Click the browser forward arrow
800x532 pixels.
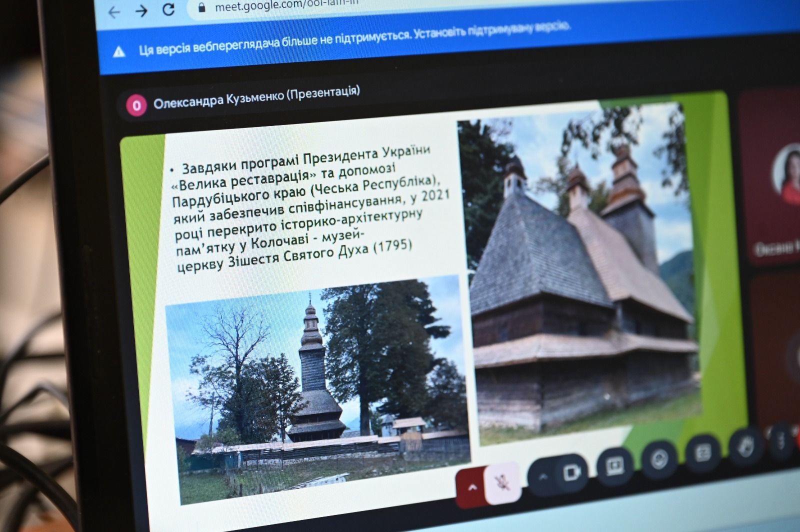(x=141, y=10)
